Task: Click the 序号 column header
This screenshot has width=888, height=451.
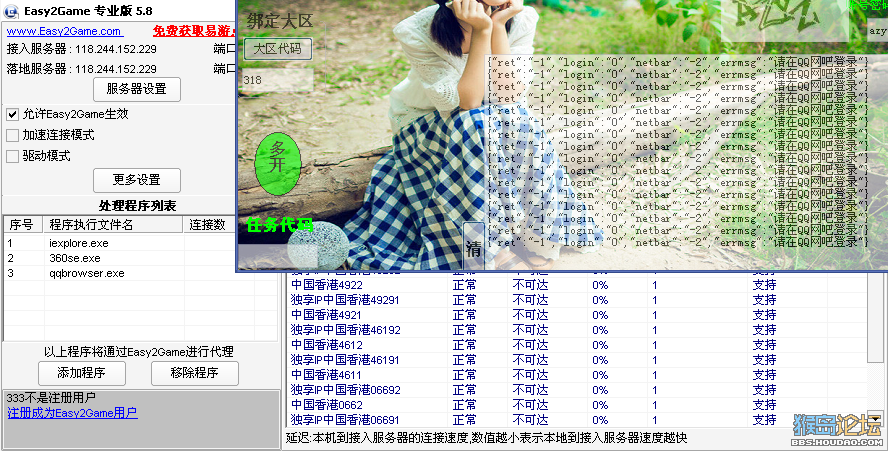Action: (x=23, y=225)
